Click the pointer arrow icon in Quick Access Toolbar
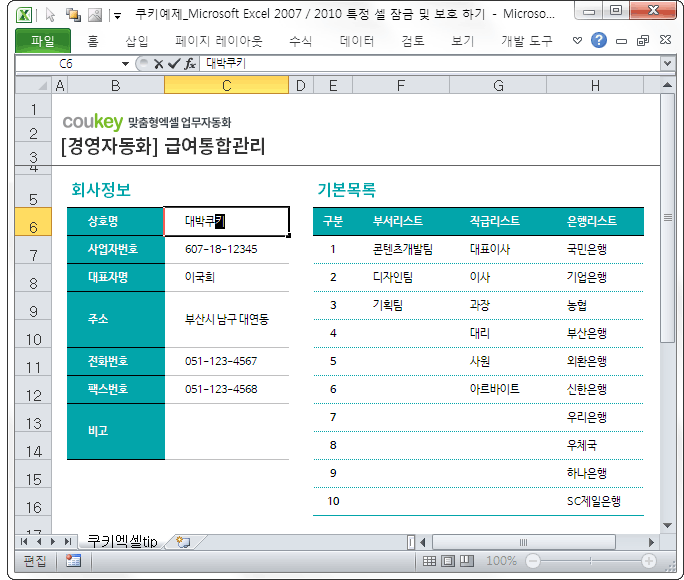The image size is (684, 580). click(51, 15)
